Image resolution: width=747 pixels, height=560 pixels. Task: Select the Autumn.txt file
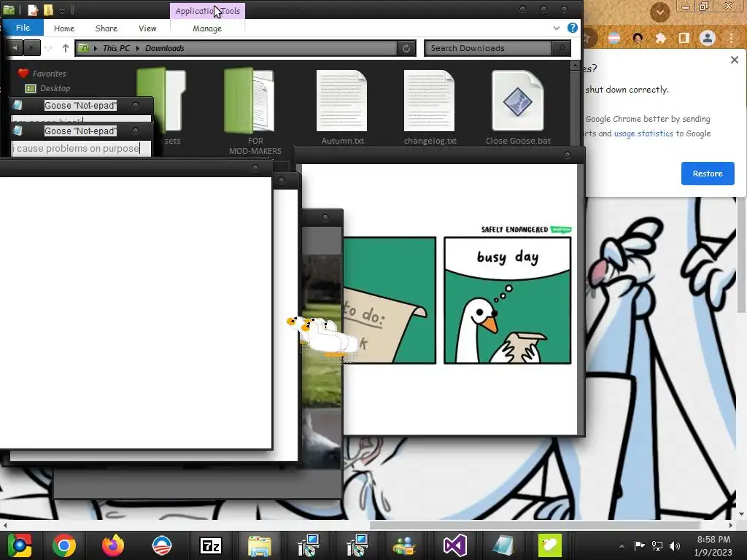click(342, 107)
